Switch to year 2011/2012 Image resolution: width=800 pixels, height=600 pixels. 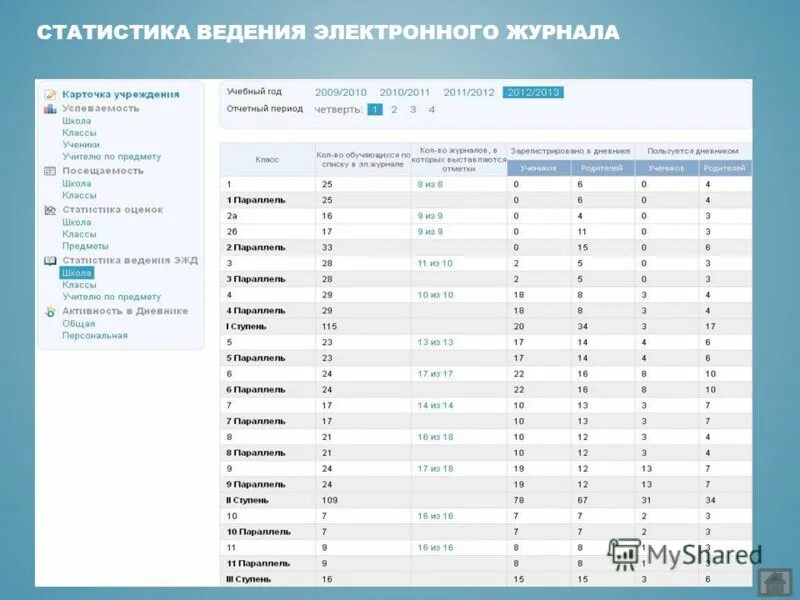[470, 91]
